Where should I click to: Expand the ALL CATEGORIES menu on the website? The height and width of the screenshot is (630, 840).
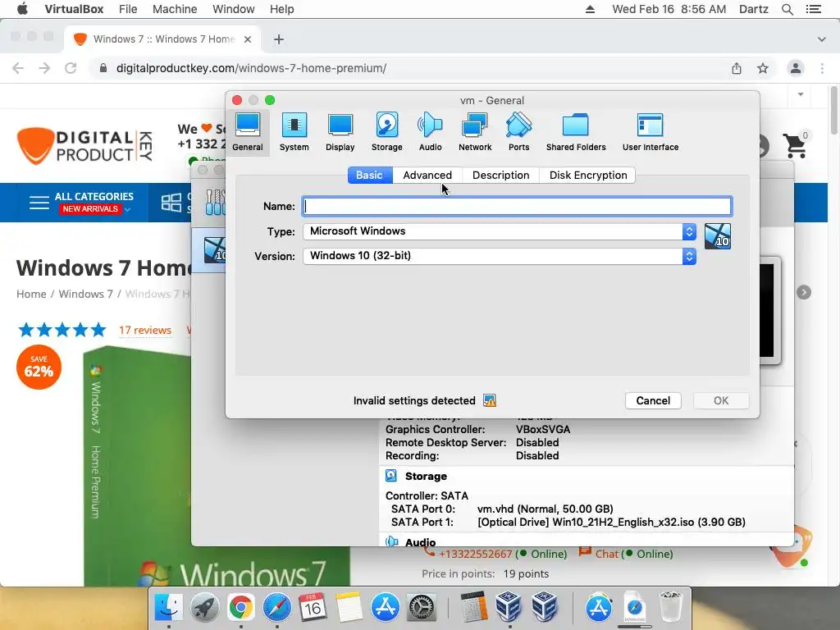(x=81, y=203)
